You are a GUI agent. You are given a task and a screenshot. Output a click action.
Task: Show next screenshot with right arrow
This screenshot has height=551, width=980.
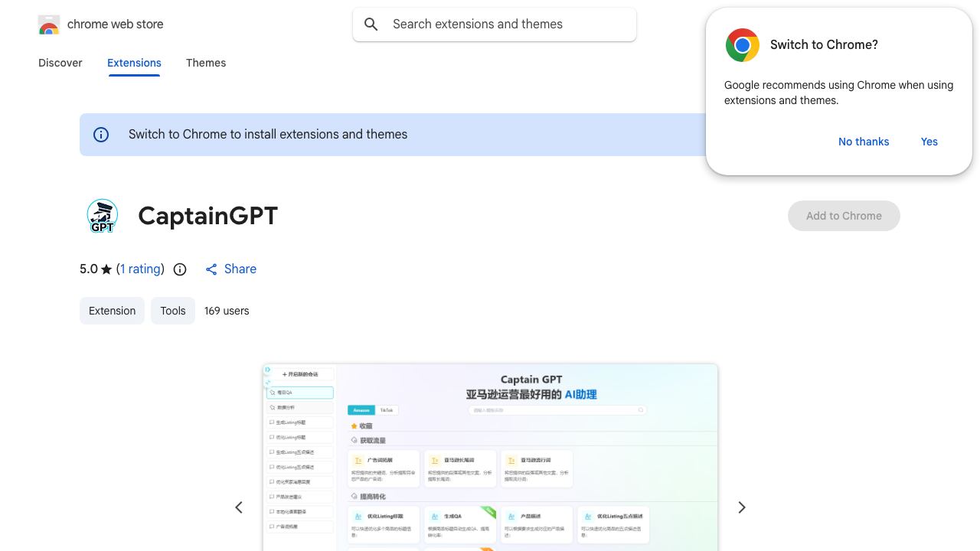click(x=741, y=507)
